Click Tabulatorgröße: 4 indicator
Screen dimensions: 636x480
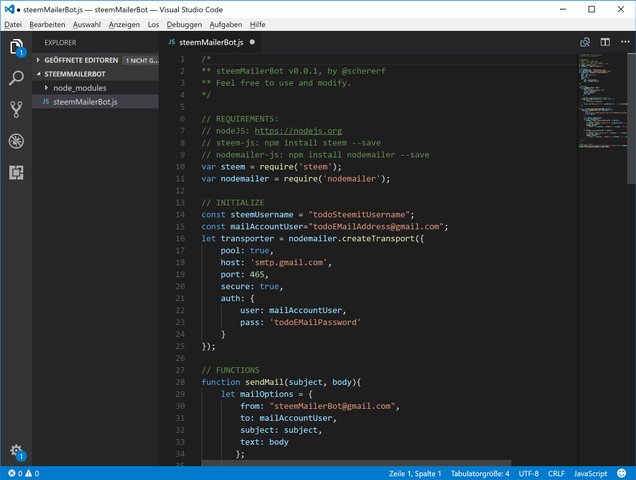[x=480, y=474]
